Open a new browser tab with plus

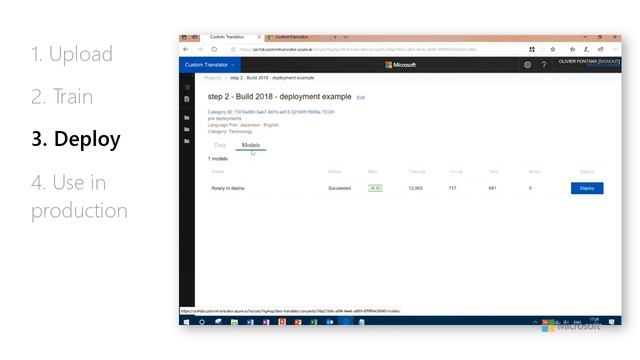(335, 37)
